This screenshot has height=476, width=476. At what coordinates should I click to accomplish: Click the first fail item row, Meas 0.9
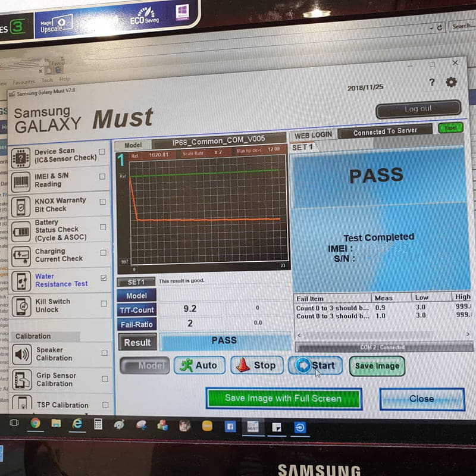tap(383, 308)
